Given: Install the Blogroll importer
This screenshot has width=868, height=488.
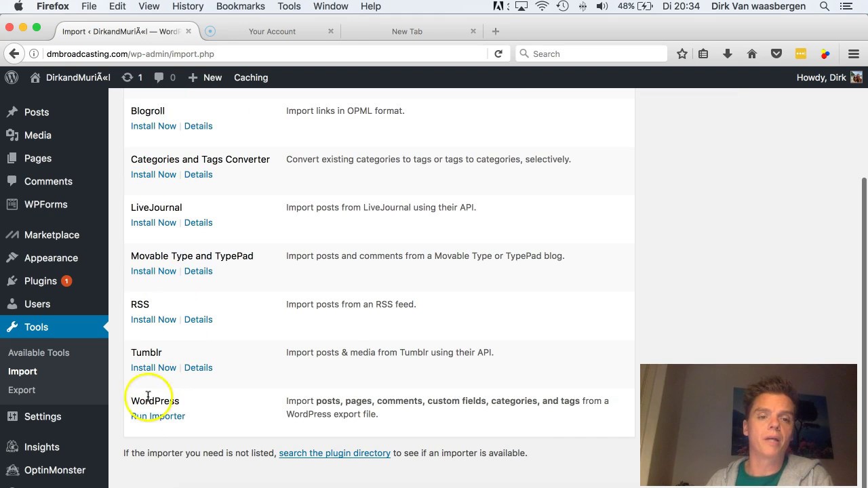Looking at the screenshot, I should coord(153,126).
